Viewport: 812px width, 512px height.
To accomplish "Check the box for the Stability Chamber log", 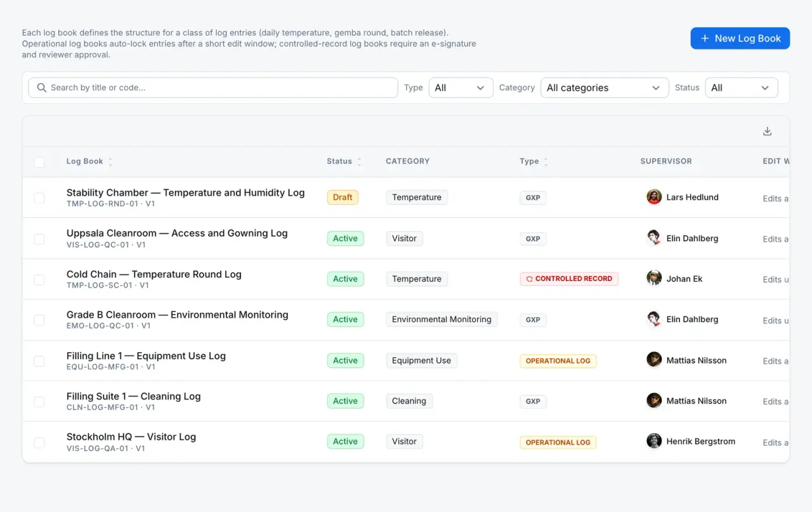I will (x=39, y=198).
